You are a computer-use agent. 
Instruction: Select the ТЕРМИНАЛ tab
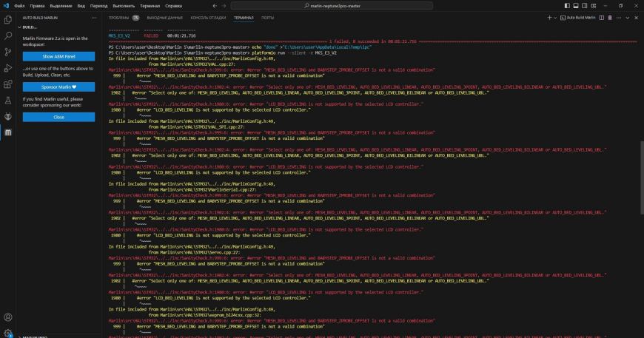click(x=244, y=18)
